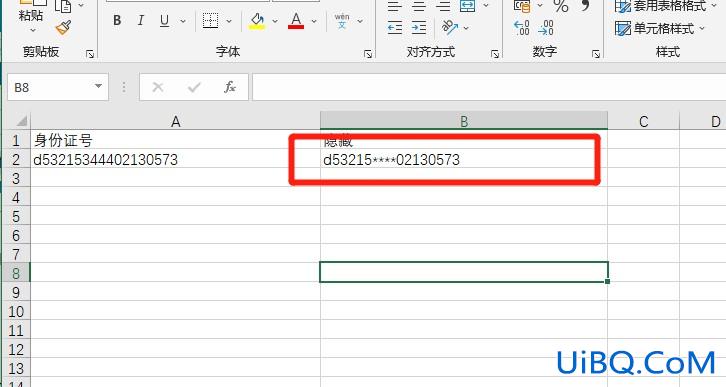
Task: Open the 粘贴 paste options arrow
Action: 33,31
